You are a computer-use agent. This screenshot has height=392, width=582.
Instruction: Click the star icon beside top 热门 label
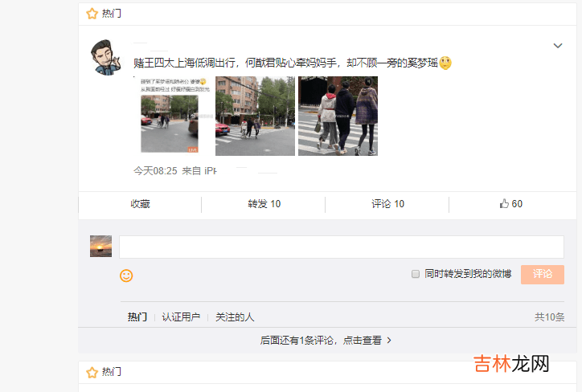click(x=92, y=14)
